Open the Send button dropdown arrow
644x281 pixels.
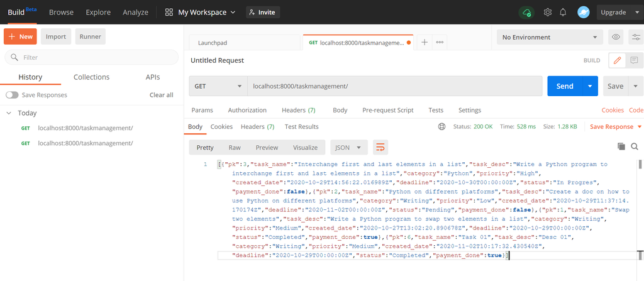[590, 86]
